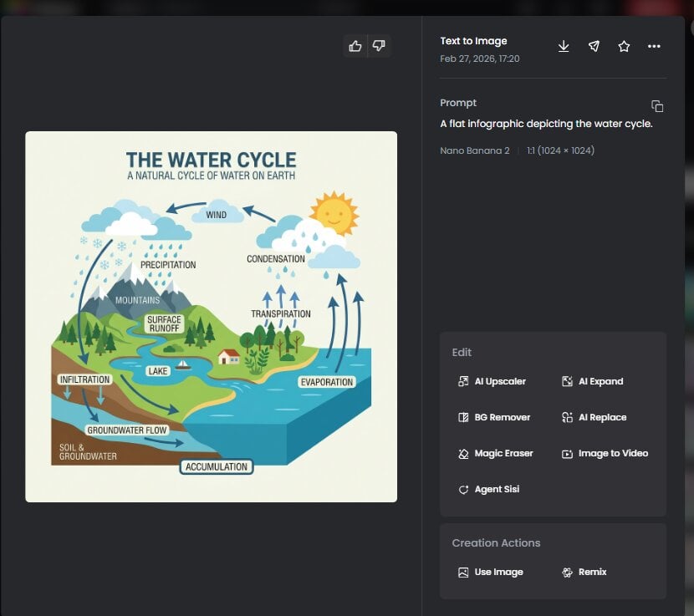694x616 pixels.
Task: Favorite this creation with the star
Action: click(x=624, y=46)
